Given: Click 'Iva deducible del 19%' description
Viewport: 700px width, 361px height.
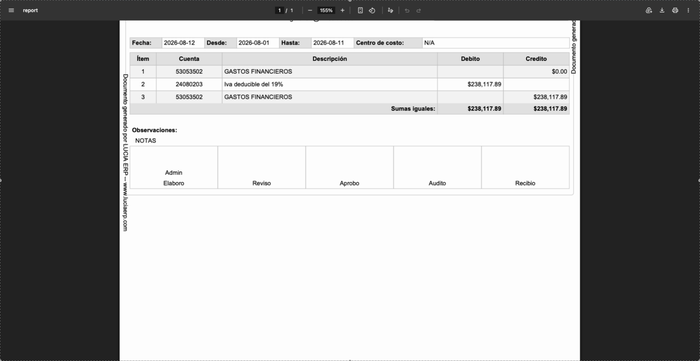Looking at the screenshot, I should [x=254, y=84].
